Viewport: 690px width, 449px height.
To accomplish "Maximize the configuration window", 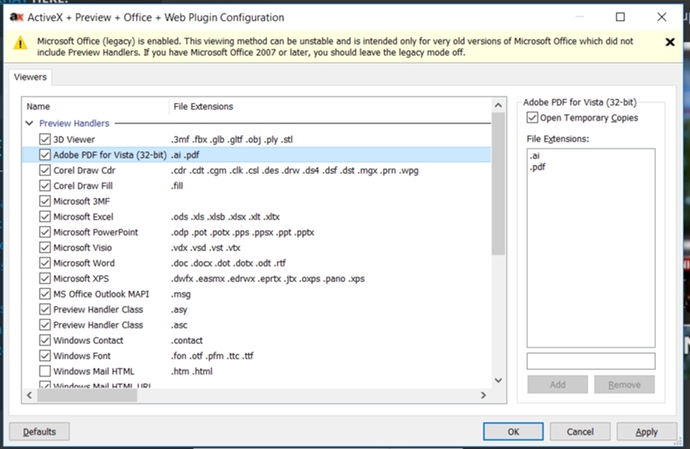I will tap(620, 17).
